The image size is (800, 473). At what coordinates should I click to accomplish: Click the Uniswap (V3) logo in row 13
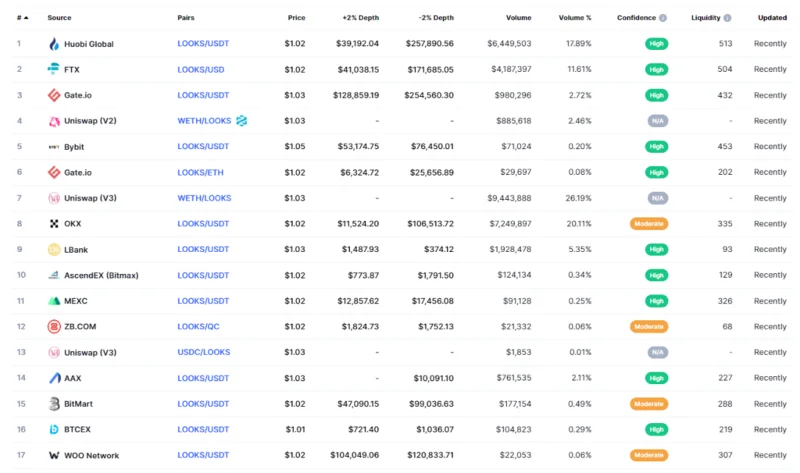coord(54,352)
